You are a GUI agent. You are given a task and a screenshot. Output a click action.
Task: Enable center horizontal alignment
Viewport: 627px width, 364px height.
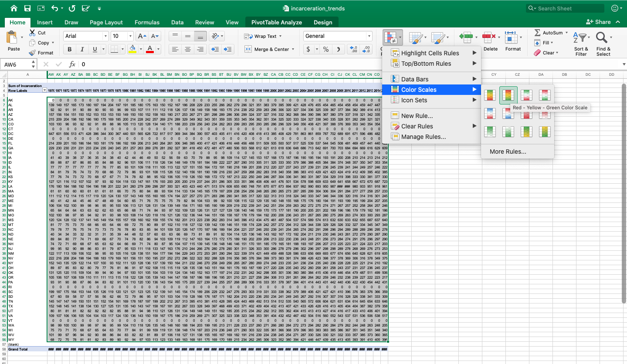187,49
